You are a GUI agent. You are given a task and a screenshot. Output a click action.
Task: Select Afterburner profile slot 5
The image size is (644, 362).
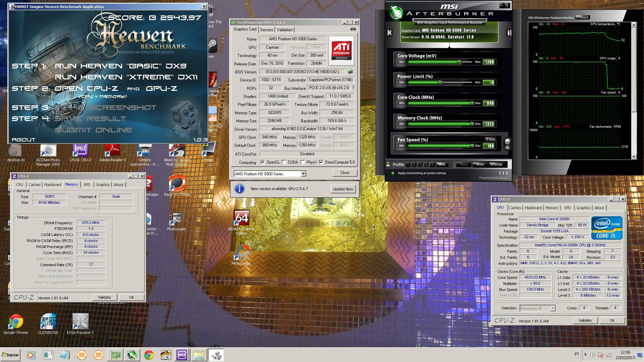click(433, 165)
